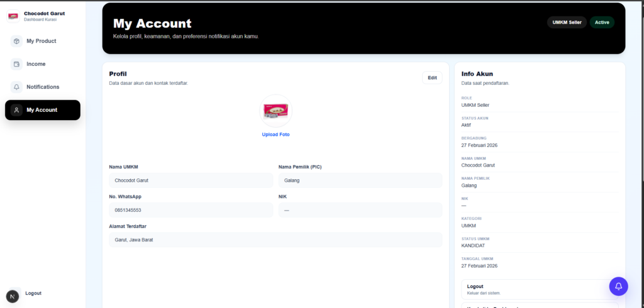Click the My Account person icon
Screen dimensions: 644x308
(x=16, y=110)
